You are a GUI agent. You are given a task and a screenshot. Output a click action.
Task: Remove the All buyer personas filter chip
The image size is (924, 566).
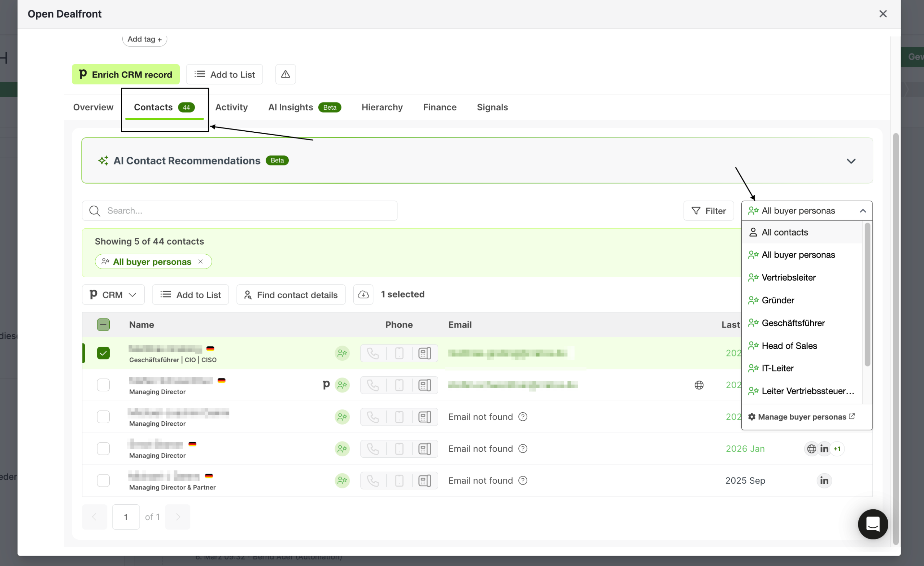click(x=201, y=262)
